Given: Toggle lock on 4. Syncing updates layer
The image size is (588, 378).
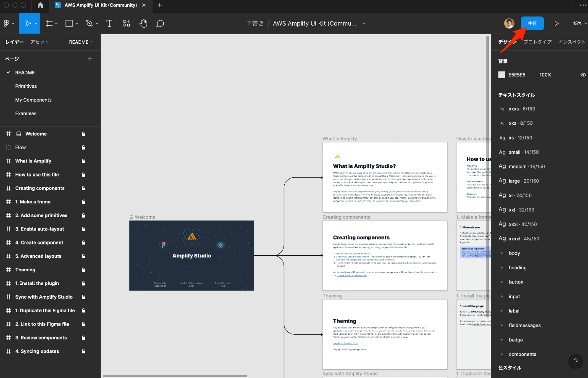Looking at the screenshot, I should click(x=83, y=352).
